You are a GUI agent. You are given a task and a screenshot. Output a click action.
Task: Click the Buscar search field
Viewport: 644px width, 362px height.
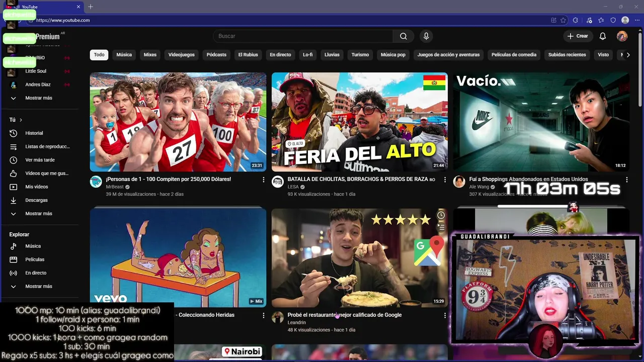303,36
